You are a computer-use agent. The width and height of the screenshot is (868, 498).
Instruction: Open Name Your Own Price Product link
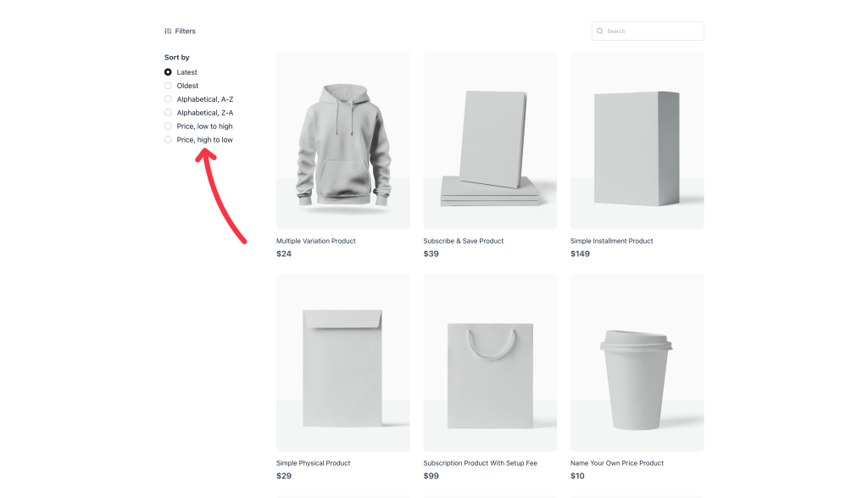(x=616, y=463)
